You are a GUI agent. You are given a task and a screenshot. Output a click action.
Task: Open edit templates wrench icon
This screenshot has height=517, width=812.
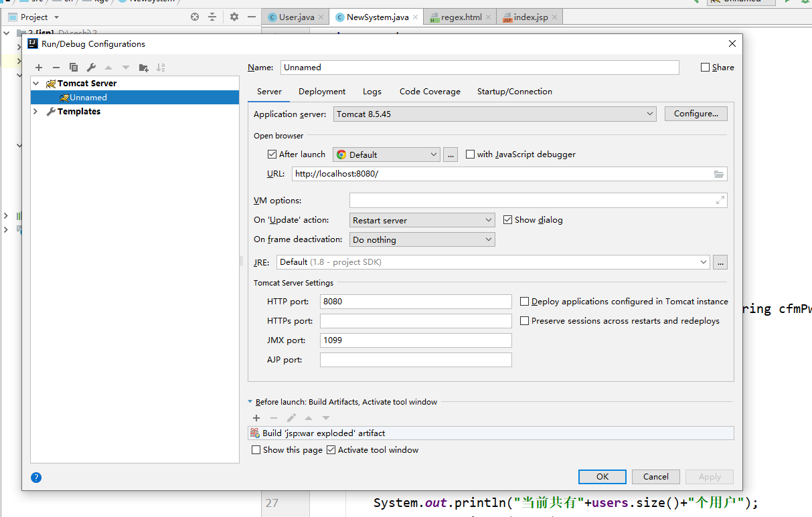pos(91,68)
